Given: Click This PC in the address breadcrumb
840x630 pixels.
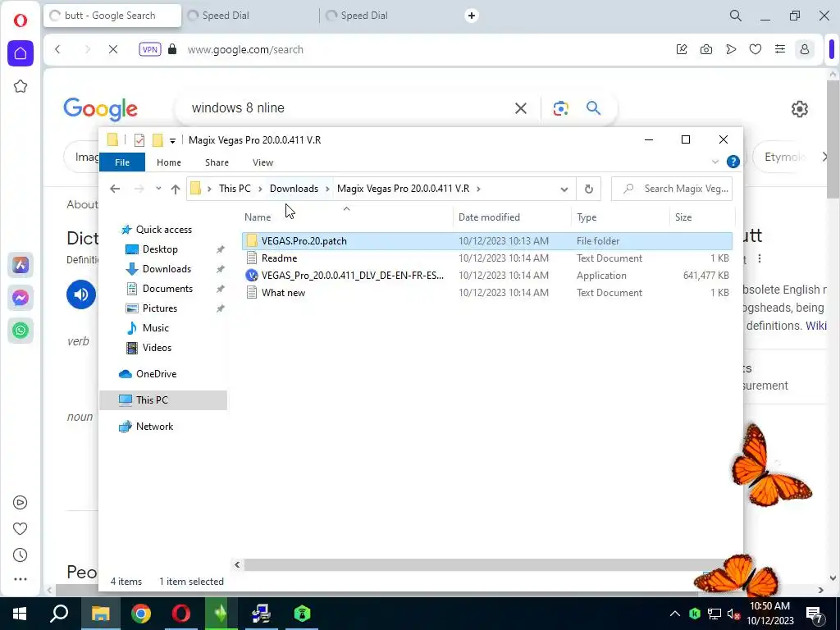Looking at the screenshot, I should pyautogui.click(x=235, y=189).
